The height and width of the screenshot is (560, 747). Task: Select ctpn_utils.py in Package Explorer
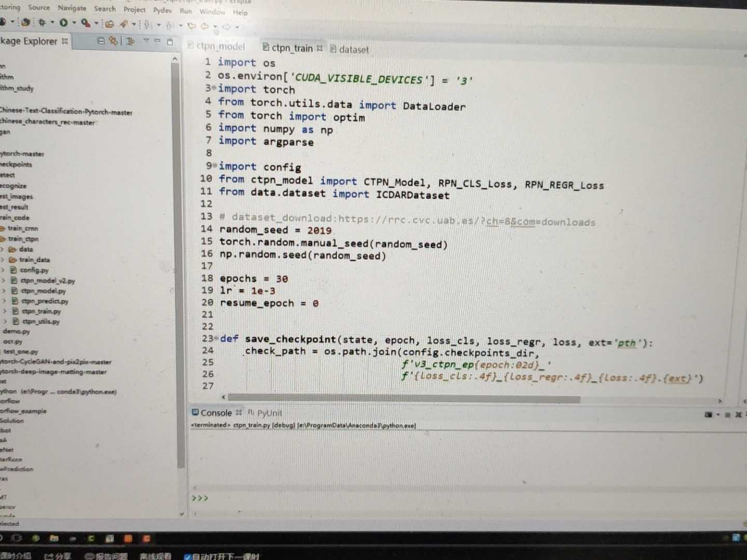click(x=36, y=321)
